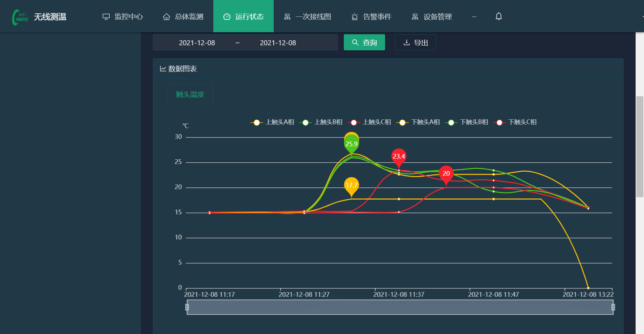
Task: Toggle 下触头A相 legend entry
Action: [418, 122]
